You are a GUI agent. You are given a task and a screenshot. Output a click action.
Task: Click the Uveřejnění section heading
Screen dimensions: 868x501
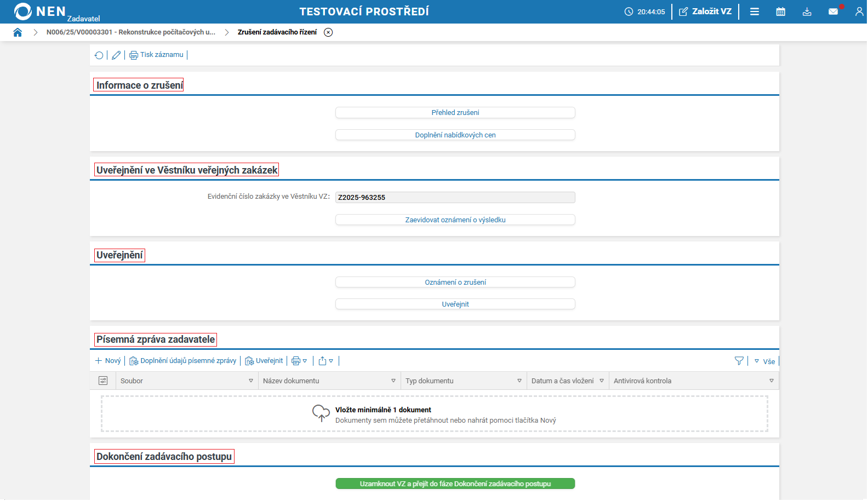coord(119,255)
